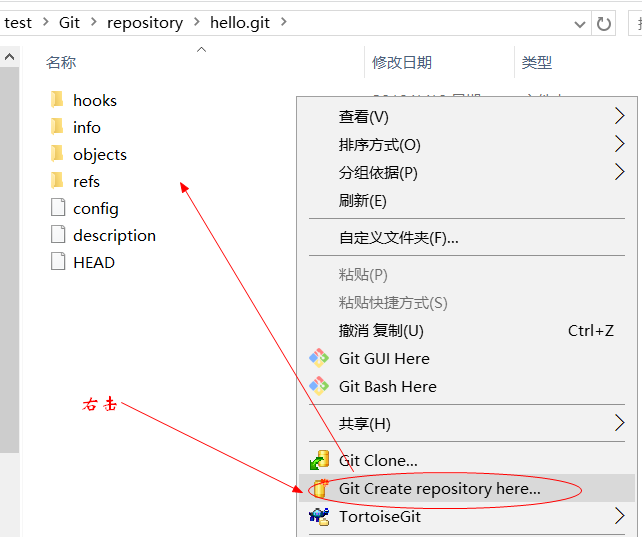Viewport: 642px width, 537px height.
Task: Open the chevron after Git breadcrumb
Action: point(94,22)
